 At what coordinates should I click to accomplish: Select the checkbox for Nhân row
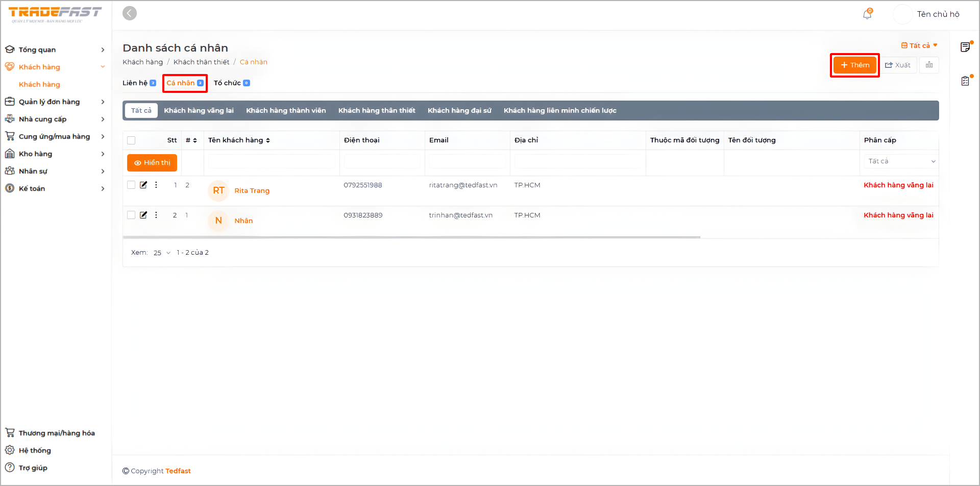[131, 215]
